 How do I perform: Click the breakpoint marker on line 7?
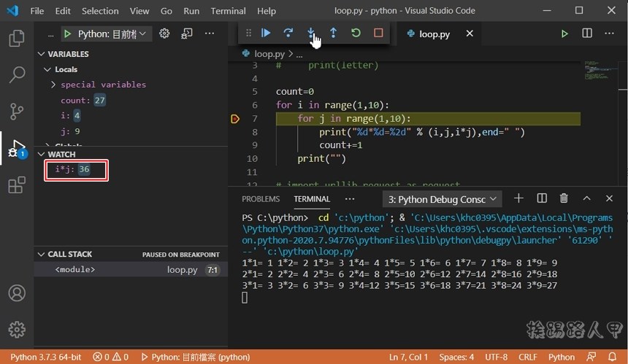[x=235, y=118]
